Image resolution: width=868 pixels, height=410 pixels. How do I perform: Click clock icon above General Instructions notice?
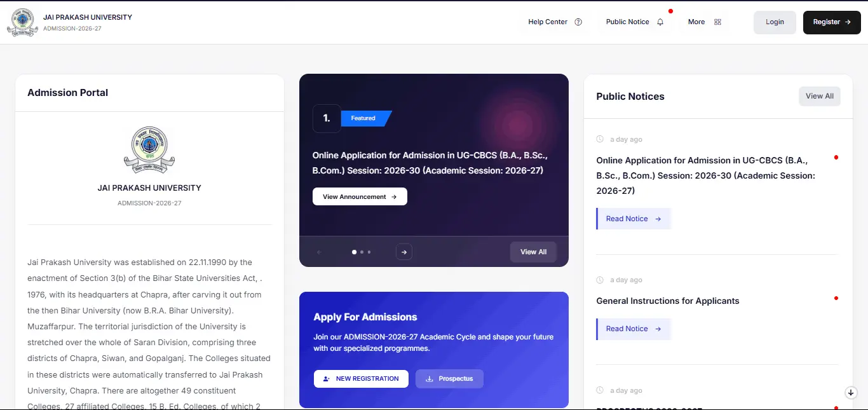click(x=600, y=280)
